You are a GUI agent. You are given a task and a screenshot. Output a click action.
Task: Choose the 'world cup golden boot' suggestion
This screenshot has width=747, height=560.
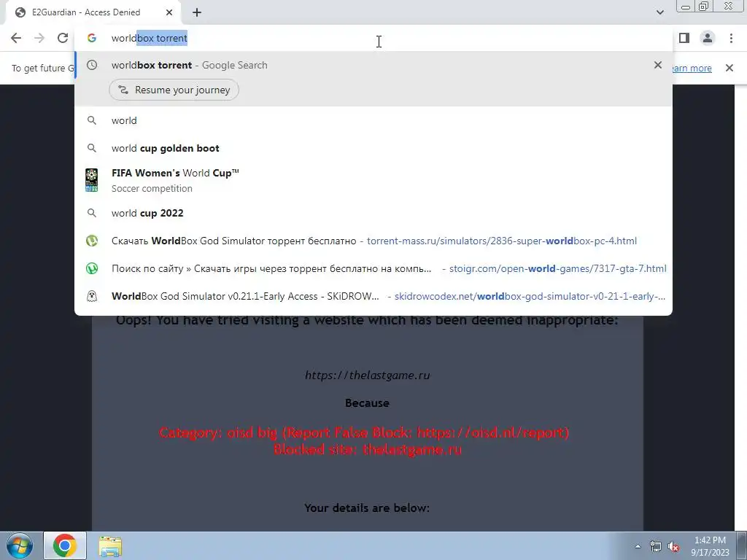[373, 148]
